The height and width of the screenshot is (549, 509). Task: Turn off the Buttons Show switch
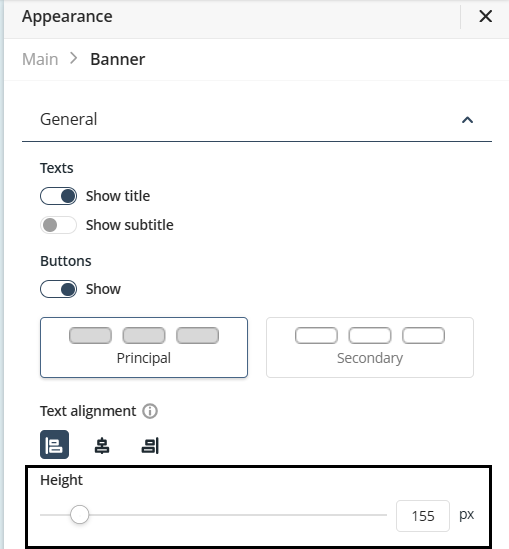(x=58, y=289)
